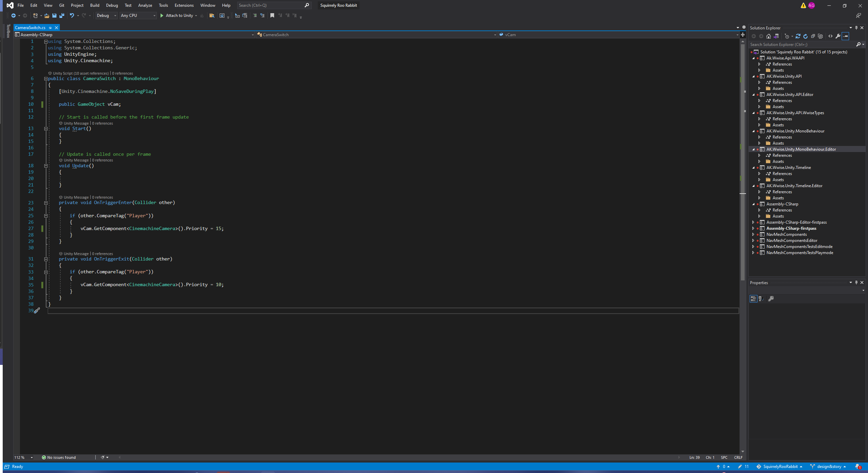Click the Undo arrow icon
Viewport: 868px width, 473px height.
click(x=72, y=16)
